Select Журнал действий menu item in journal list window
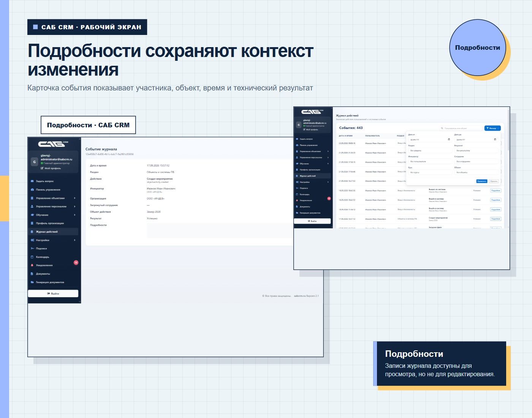This screenshot has height=418, width=532. pyautogui.click(x=313, y=176)
